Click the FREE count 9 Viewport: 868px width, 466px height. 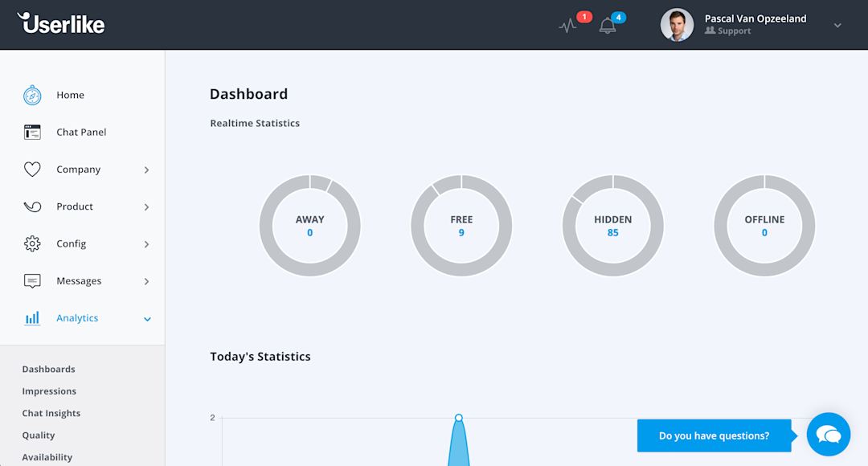[x=461, y=233]
